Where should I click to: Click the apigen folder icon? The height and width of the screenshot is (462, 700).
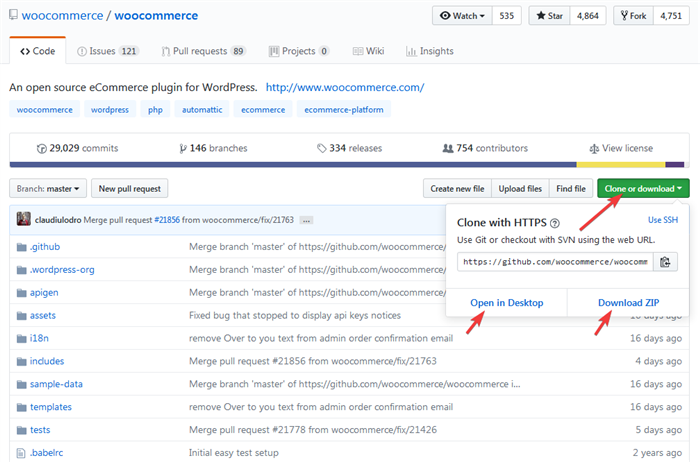tap(21, 293)
